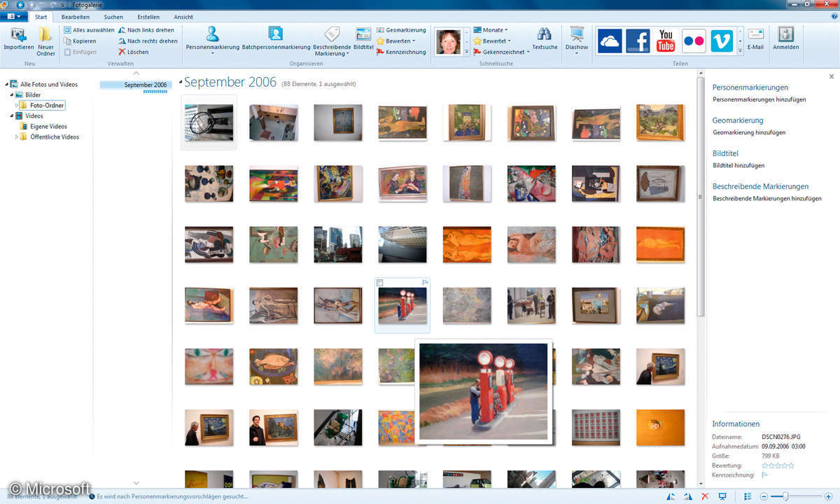This screenshot has width=840, height=504.
Task: Rotate left using status bar icon
Action: pyautogui.click(x=671, y=496)
